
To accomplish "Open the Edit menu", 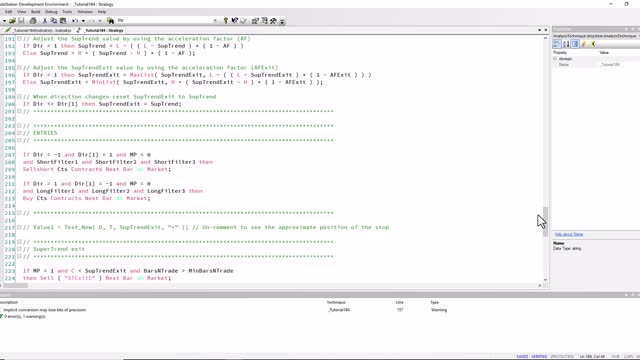I will click(x=8, y=12).
